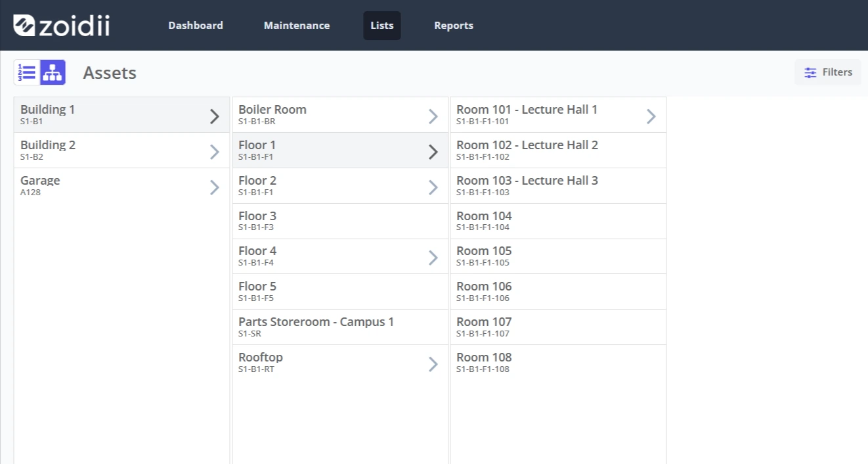The width and height of the screenshot is (868, 464).
Task: Select Floor 3 in the asset list
Action: [x=340, y=221]
